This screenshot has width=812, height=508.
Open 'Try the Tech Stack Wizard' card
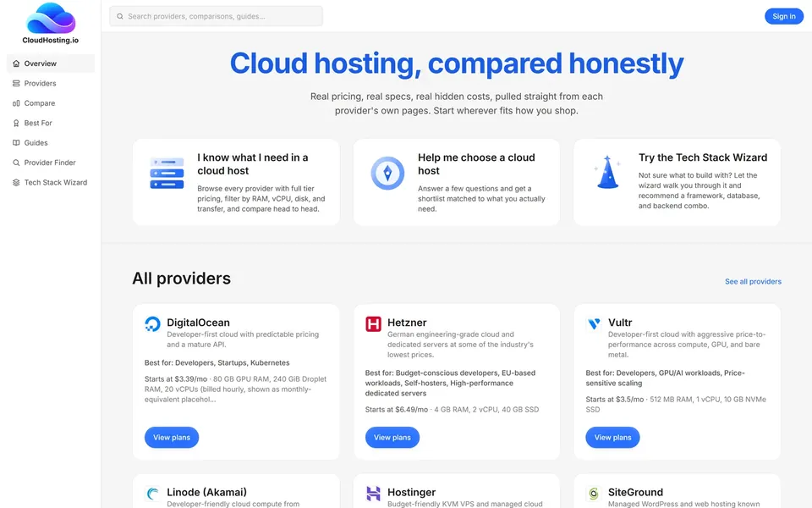pos(677,182)
